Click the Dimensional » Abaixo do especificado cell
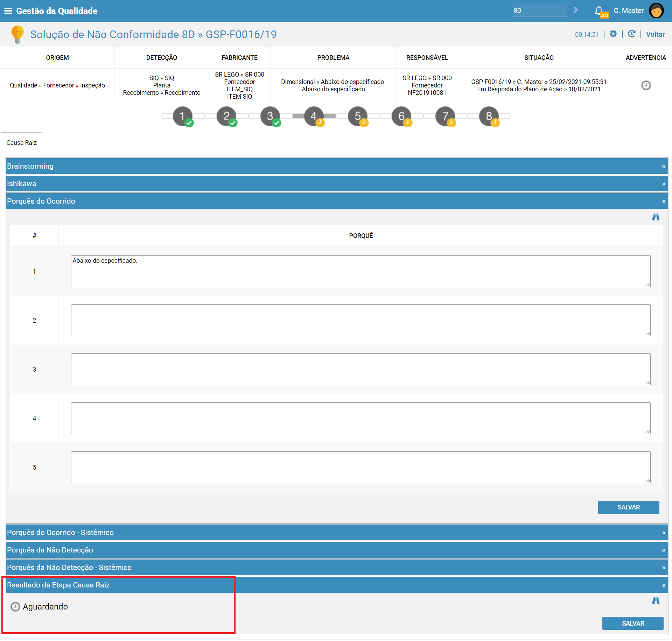 (333, 85)
